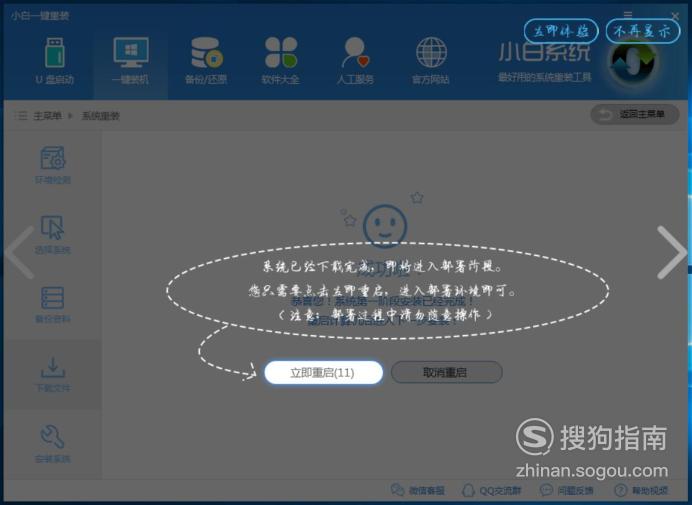
Task: Close the 小白一键重装 window
Action: tap(675, 15)
